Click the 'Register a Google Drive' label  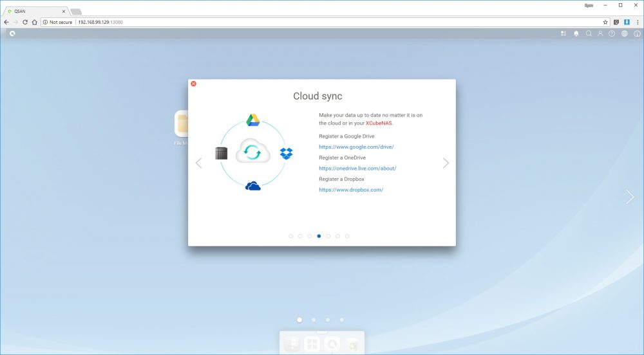tap(346, 136)
